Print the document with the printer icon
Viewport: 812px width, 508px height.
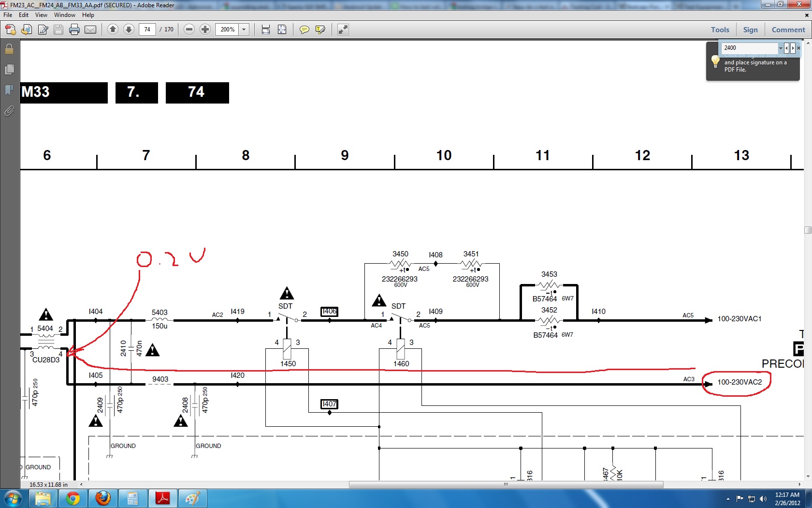[74, 30]
